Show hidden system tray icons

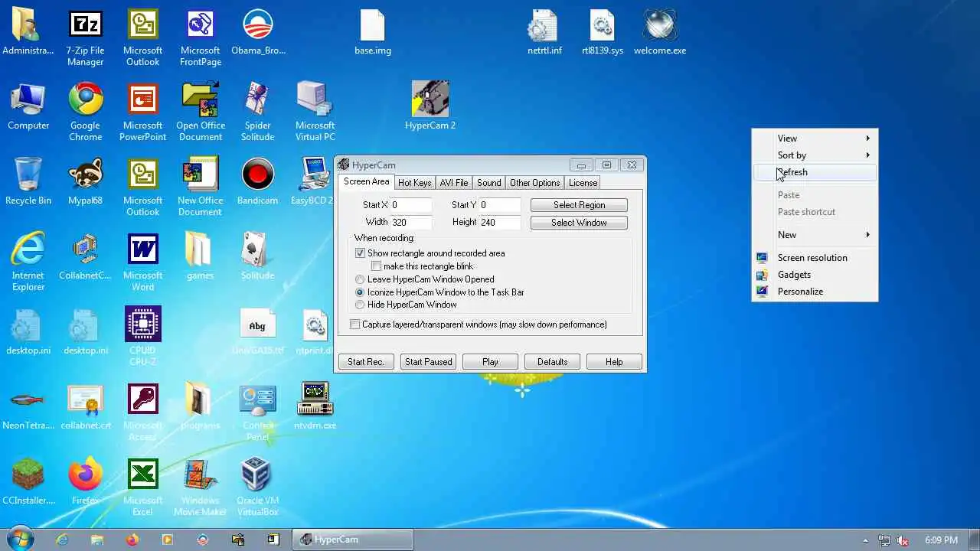(865, 540)
